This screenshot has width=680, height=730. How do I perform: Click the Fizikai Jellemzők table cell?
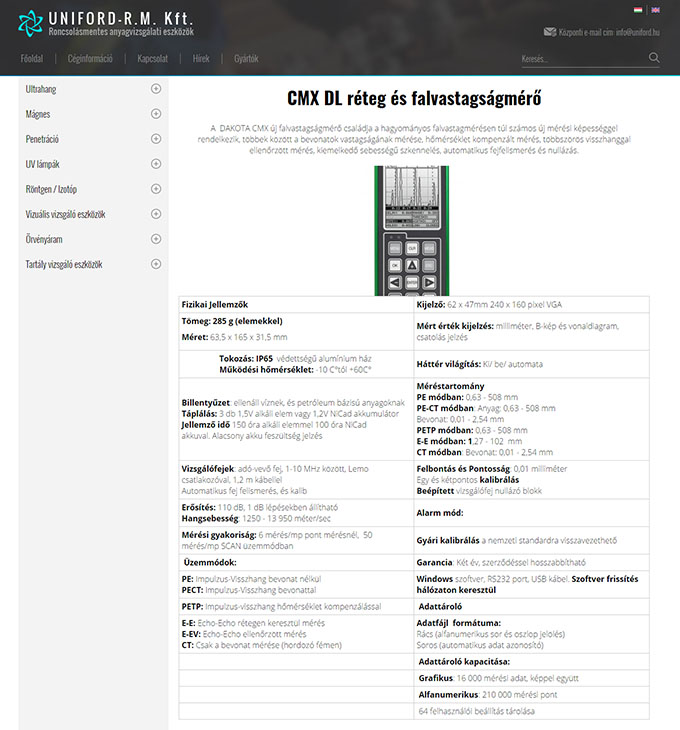(296, 304)
